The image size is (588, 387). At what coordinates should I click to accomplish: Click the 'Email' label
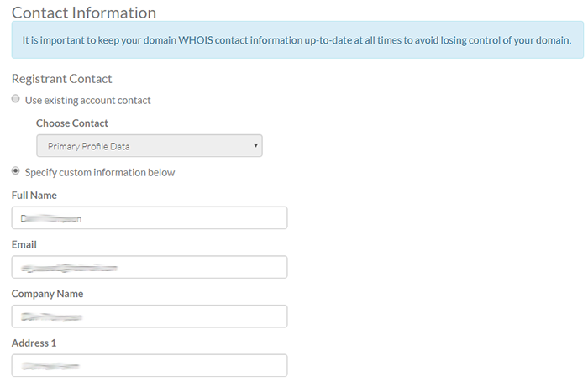[24, 245]
